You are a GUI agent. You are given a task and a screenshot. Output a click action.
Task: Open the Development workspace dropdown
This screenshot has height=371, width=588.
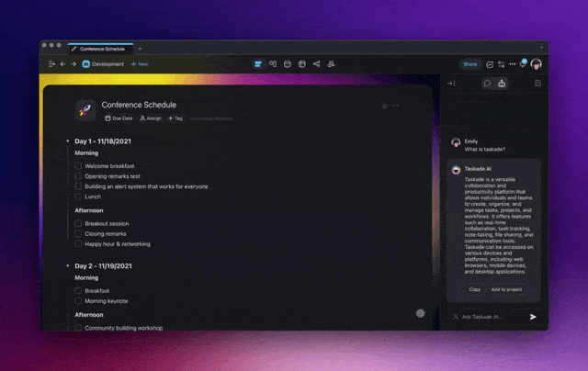point(103,64)
